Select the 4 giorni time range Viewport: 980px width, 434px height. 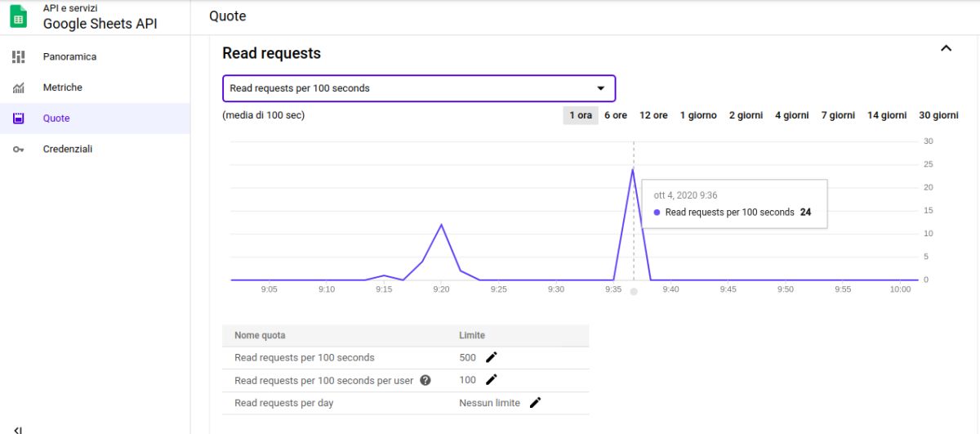tap(792, 115)
